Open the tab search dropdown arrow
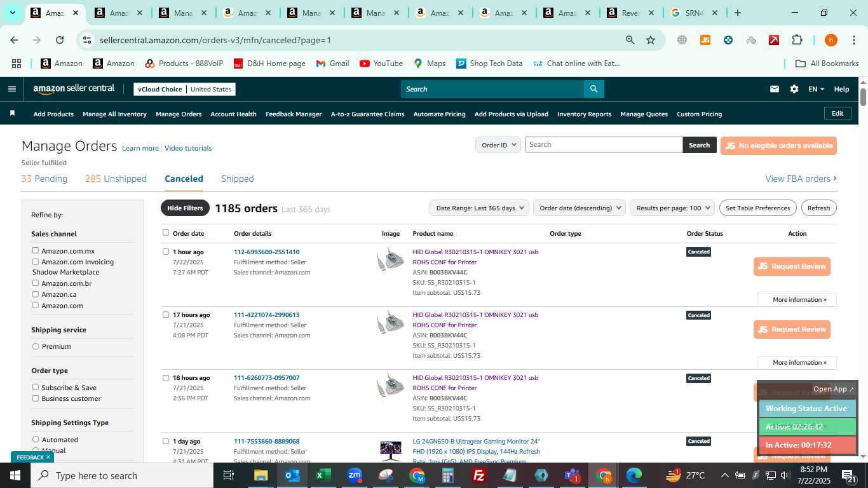868x488 pixels. coord(12,13)
